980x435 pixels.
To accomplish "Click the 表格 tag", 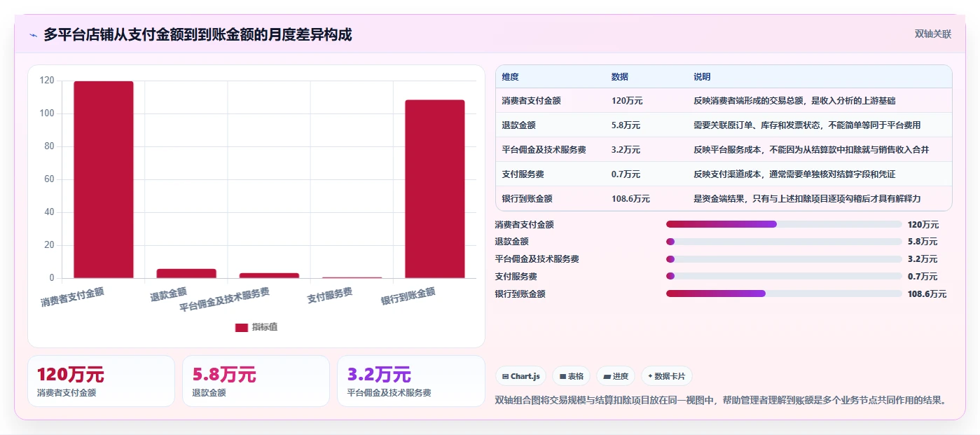I will [571, 376].
